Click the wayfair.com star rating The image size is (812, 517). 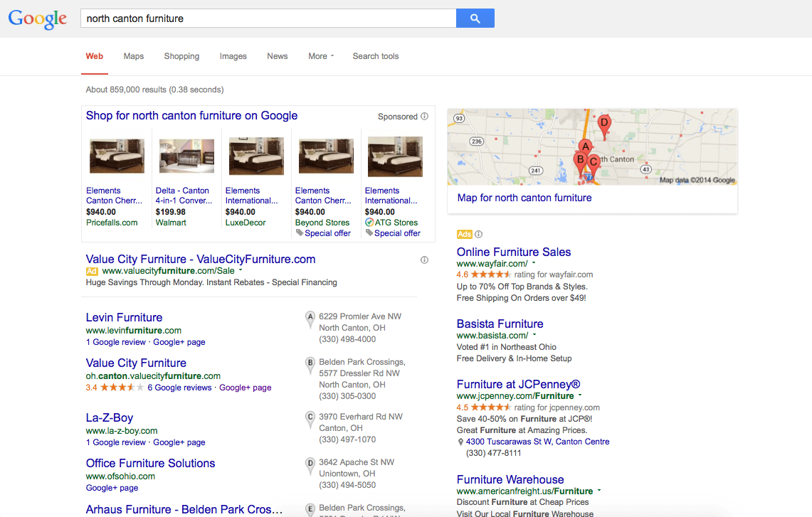click(491, 275)
